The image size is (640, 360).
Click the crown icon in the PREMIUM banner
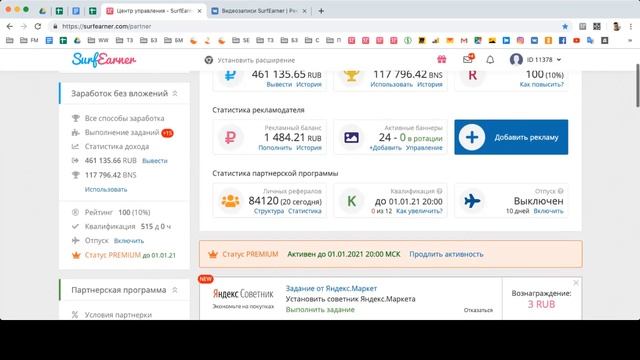tap(213, 254)
